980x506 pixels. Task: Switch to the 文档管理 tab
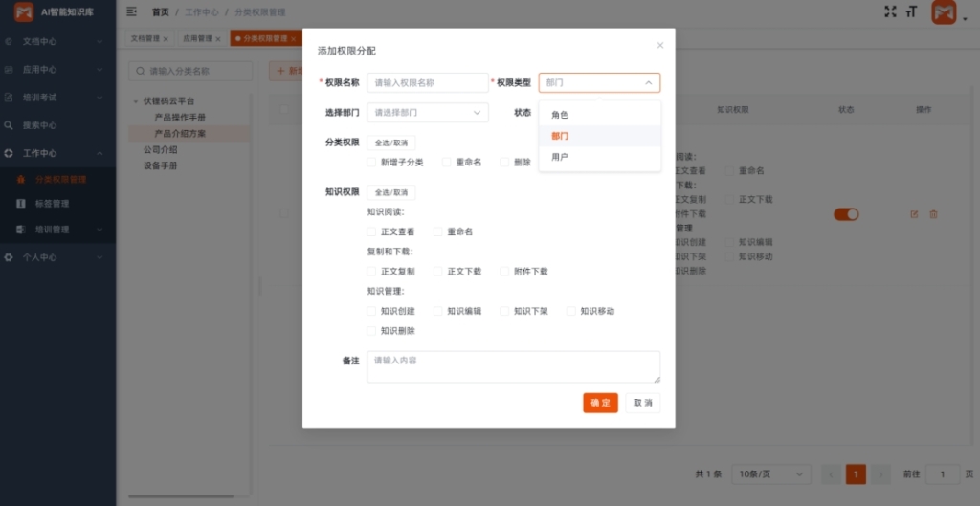[x=145, y=38]
